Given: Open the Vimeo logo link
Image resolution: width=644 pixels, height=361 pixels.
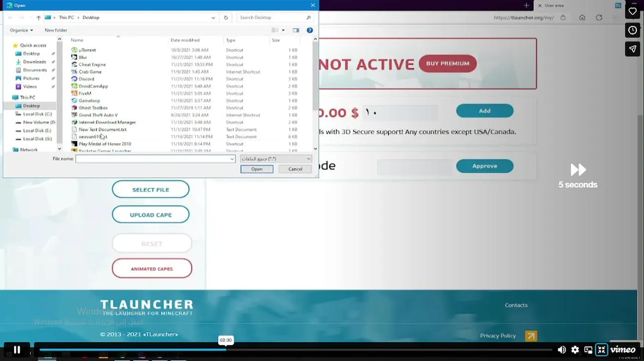Looking at the screenshot, I should [623, 350].
